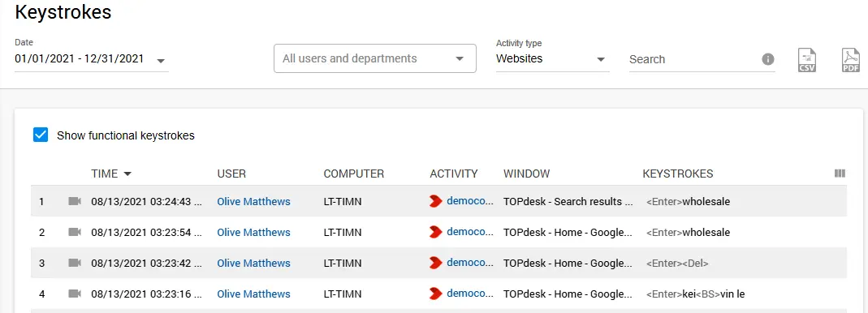Open Olive Matthews link in row 4
Viewport: 868px width, 313px height.
coord(253,294)
